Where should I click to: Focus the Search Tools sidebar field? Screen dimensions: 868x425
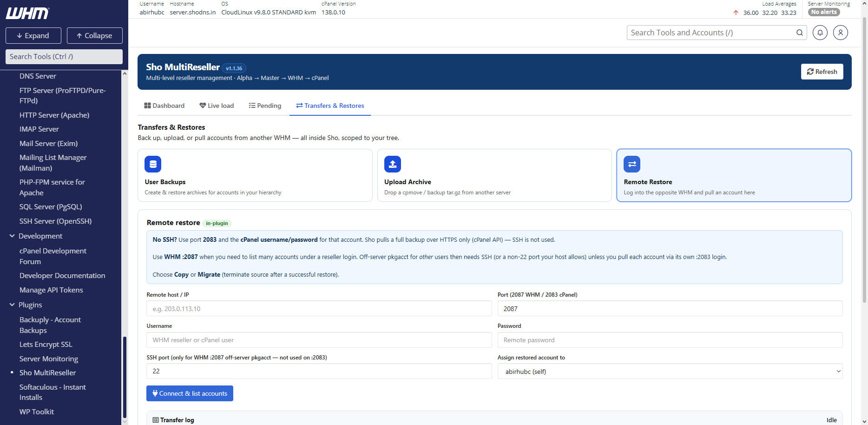click(x=64, y=57)
